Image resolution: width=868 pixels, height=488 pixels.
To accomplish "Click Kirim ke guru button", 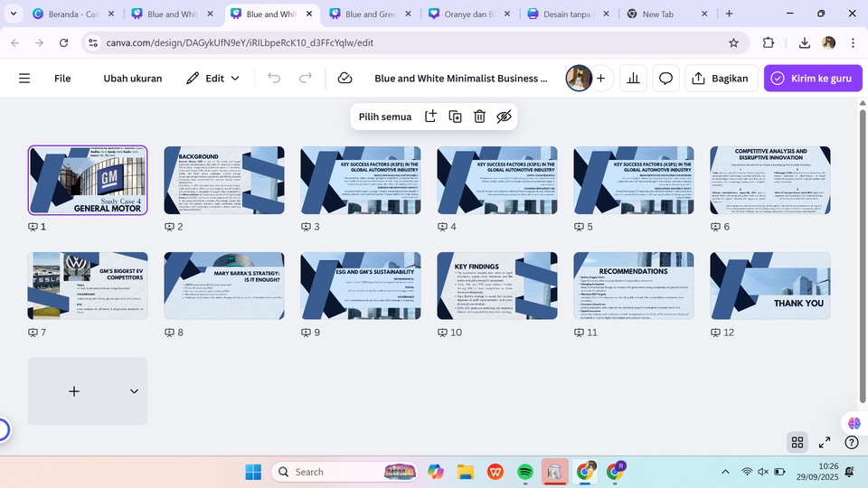I will tap(813, 79).
